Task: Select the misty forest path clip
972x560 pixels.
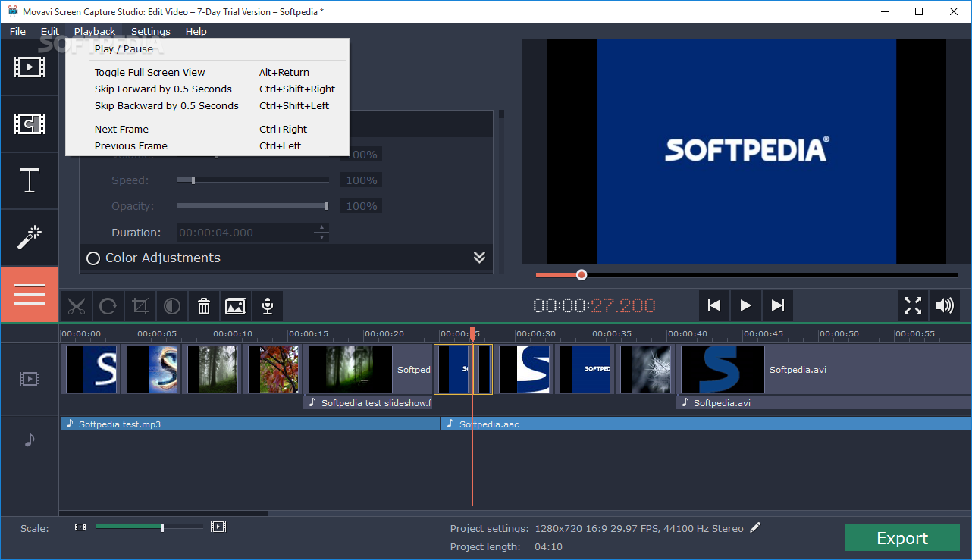Action: 212,370
